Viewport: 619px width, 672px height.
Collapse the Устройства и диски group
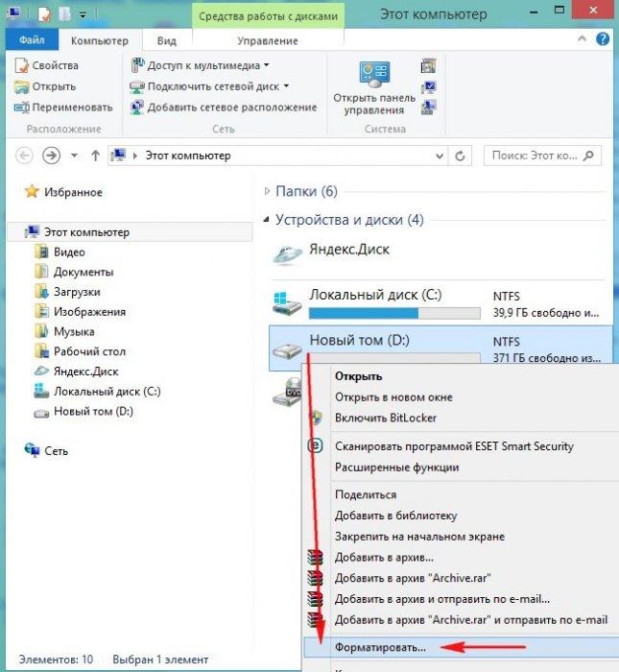pos(267,220)
